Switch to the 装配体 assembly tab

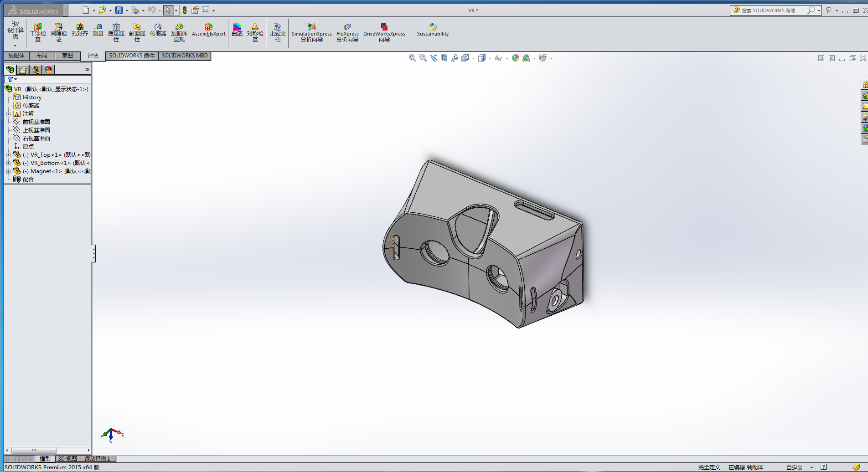click(16, 56)
